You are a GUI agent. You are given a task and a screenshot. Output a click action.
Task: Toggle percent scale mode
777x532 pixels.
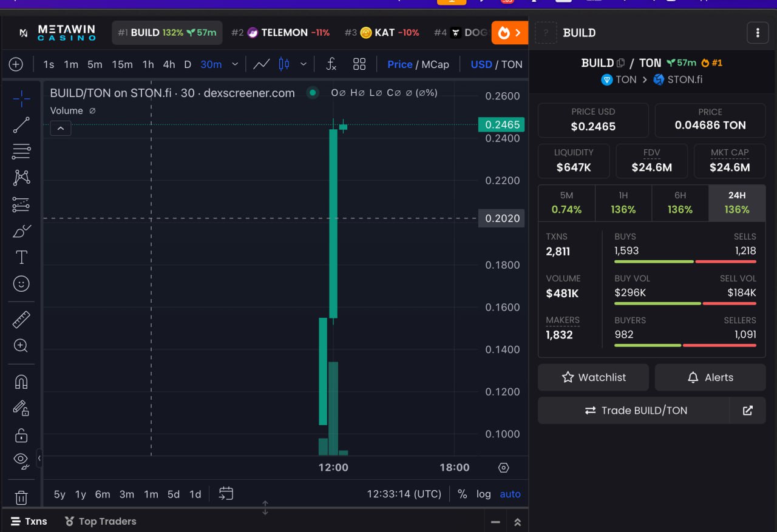click(462, 494)
